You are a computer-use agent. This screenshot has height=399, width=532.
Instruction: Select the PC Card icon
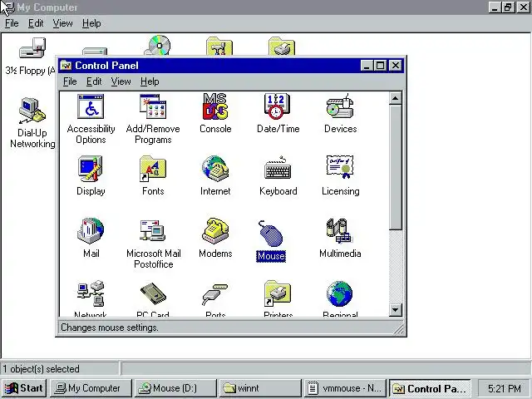pyautogui.click(x=153, y=293)
